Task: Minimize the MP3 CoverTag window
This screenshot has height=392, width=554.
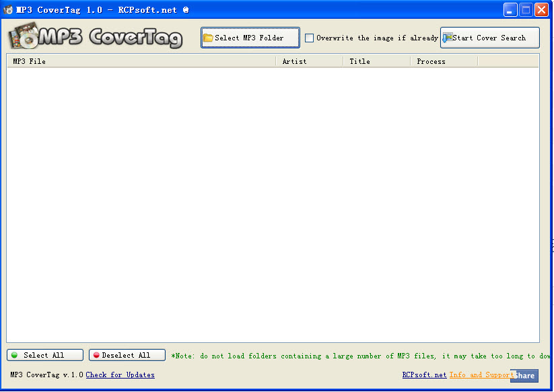Action: 510,10
